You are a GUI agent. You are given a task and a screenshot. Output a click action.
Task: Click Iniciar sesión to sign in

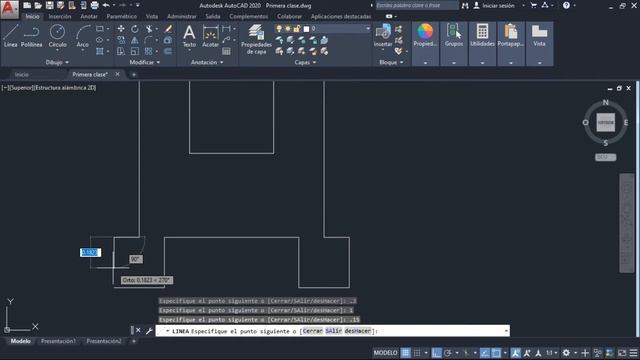pos(498,6)
